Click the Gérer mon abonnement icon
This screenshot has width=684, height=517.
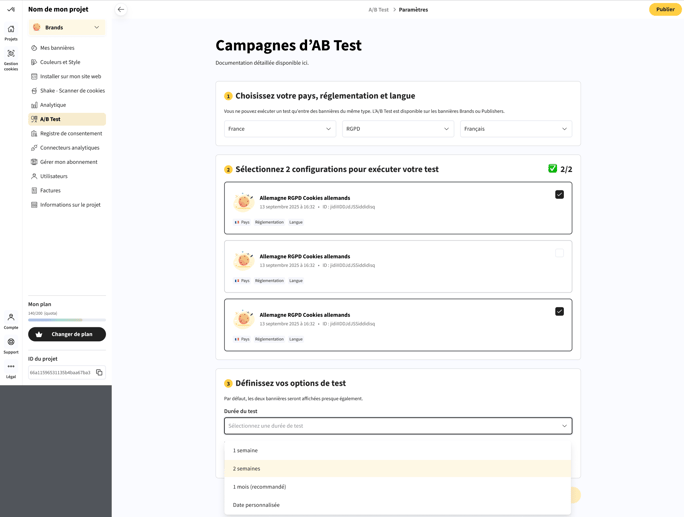(x=34, y=162)
